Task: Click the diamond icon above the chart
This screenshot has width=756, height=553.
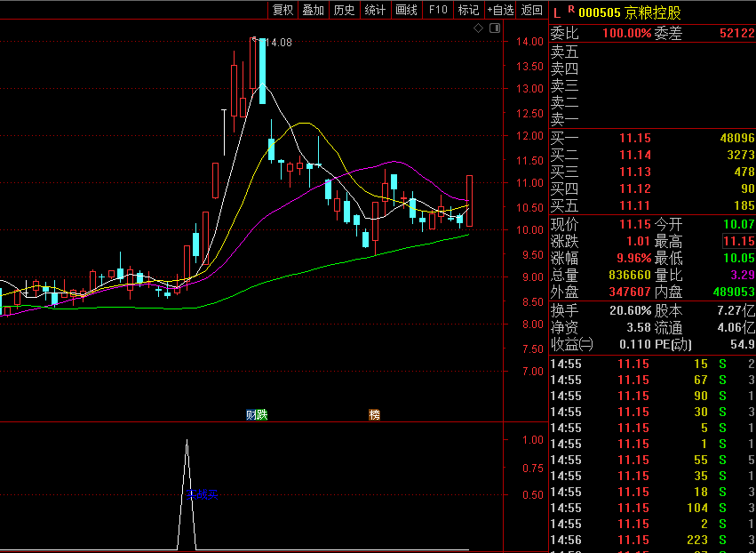Action: 478,28
